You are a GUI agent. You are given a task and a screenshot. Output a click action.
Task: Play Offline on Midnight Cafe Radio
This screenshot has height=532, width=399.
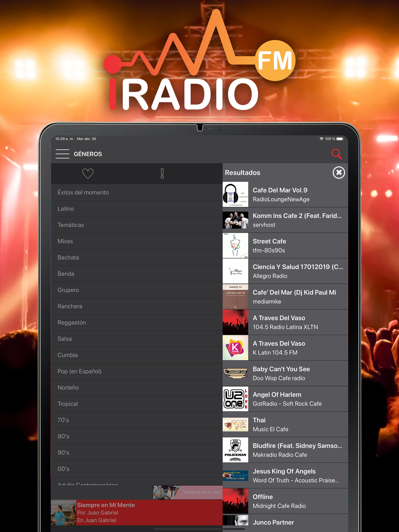pyautogui.click(x=285, y=501)
